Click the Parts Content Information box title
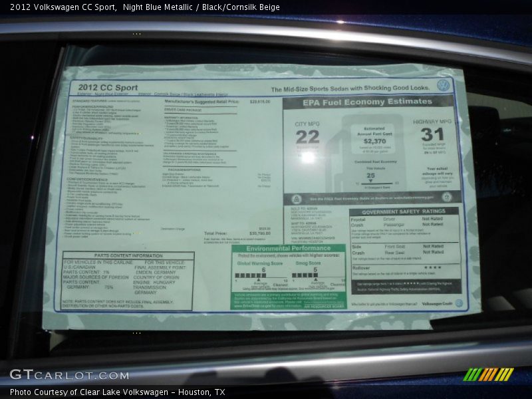Viewport: 532px width, 399px height. (x=128, y=255)
